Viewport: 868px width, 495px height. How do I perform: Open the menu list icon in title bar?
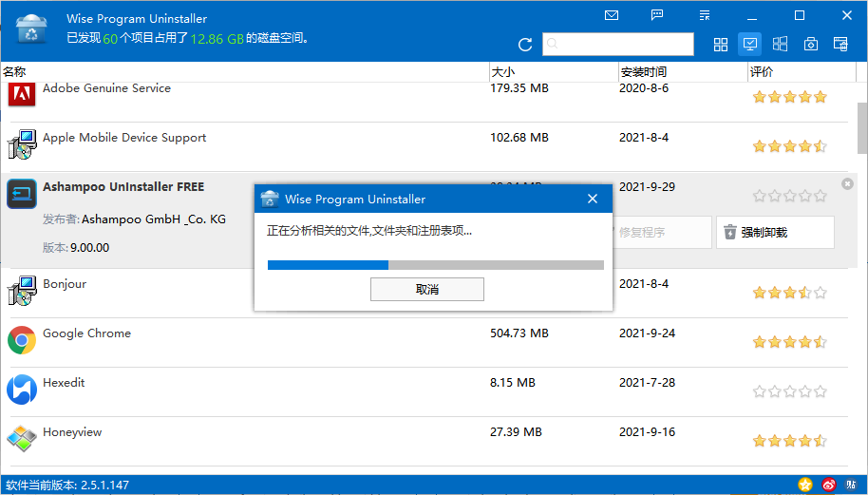[705, 15]
